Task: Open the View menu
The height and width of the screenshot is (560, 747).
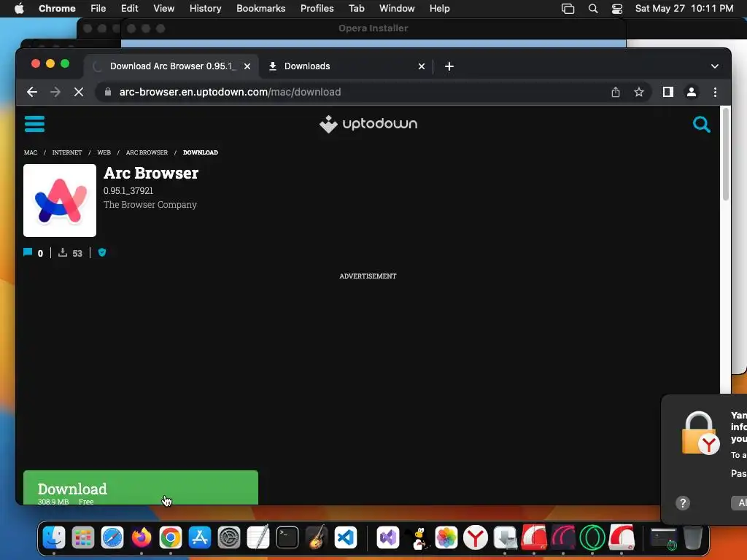Action: (163, 8)
